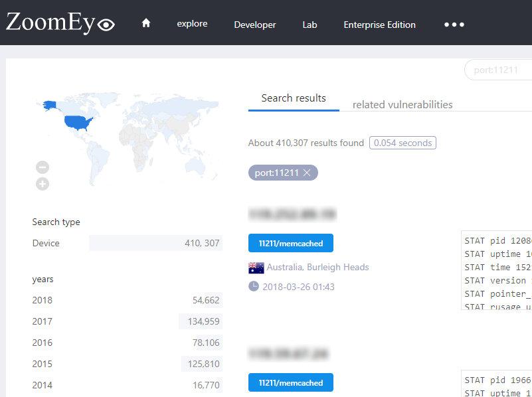Click the eye icon in the ZoomEye logo
This screenshot has width=532, height=397.
pyautogui.click(x=105, y=25)
